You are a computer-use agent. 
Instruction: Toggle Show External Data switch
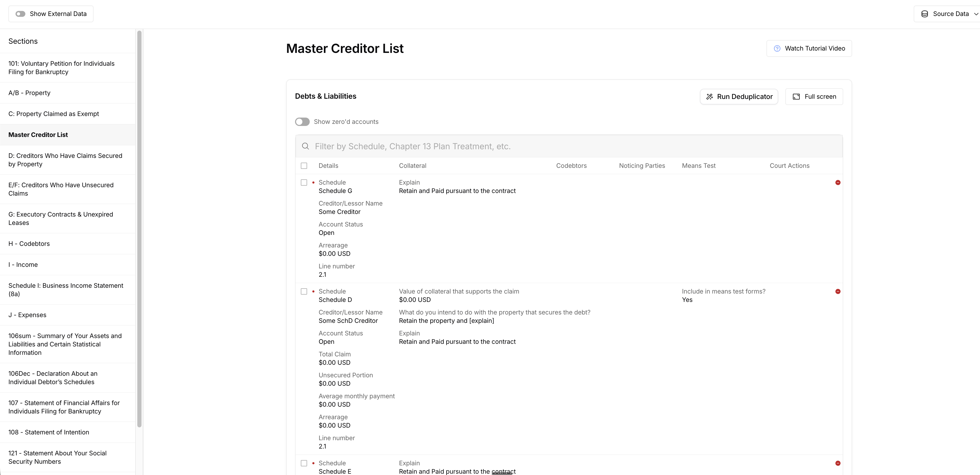point(20,14)
